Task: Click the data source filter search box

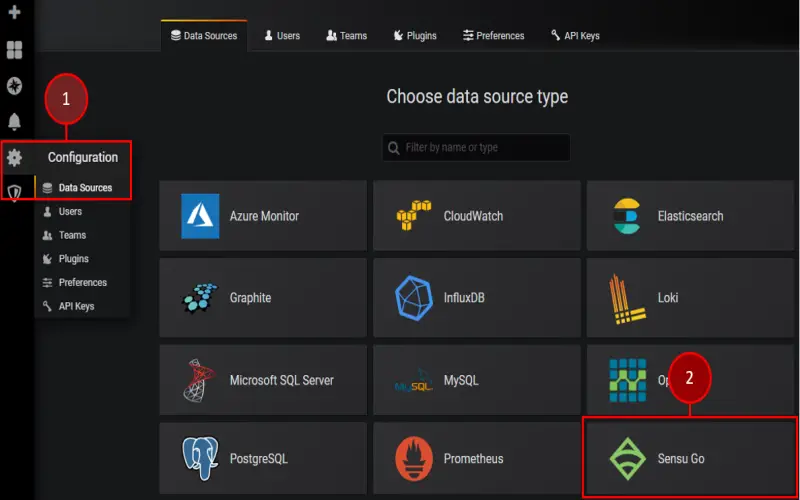Action: click(x=476, y=147)
